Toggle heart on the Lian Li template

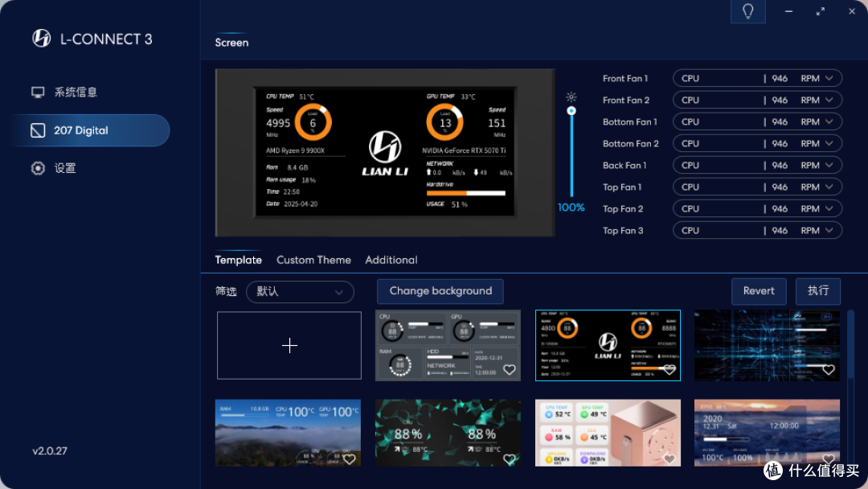tap(669, 369)
